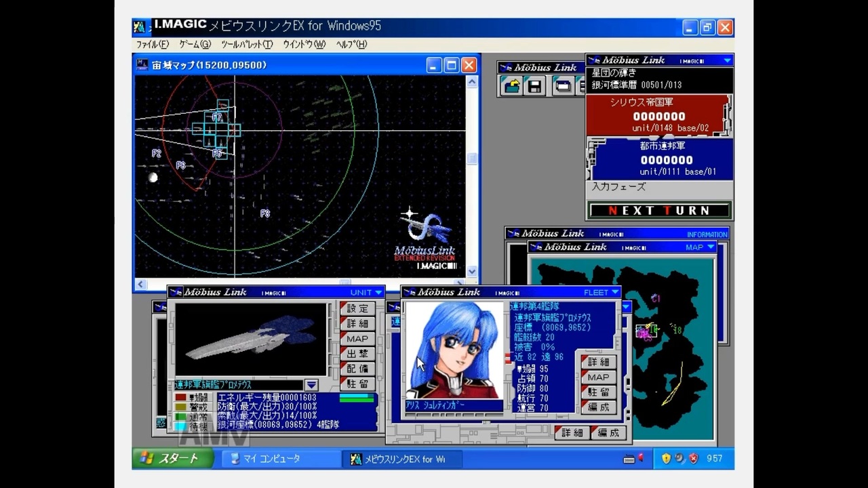Open the turn status panel dropdown arrow
Viewport: 868px width, 488px height.
tap(727, 60)
